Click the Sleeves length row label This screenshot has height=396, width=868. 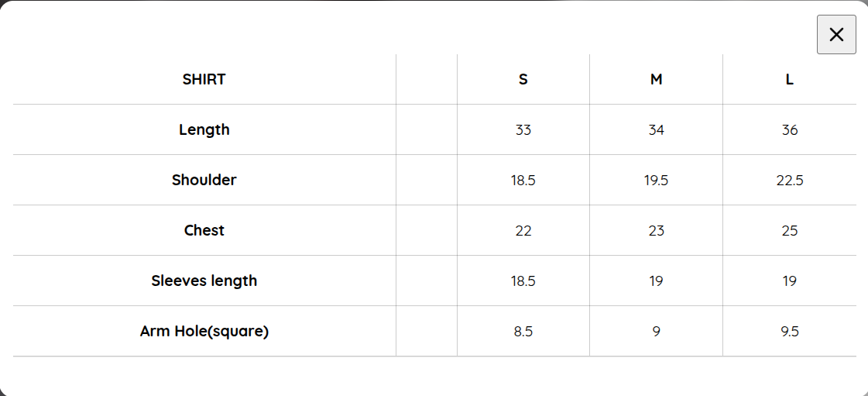tap(204, 281)
